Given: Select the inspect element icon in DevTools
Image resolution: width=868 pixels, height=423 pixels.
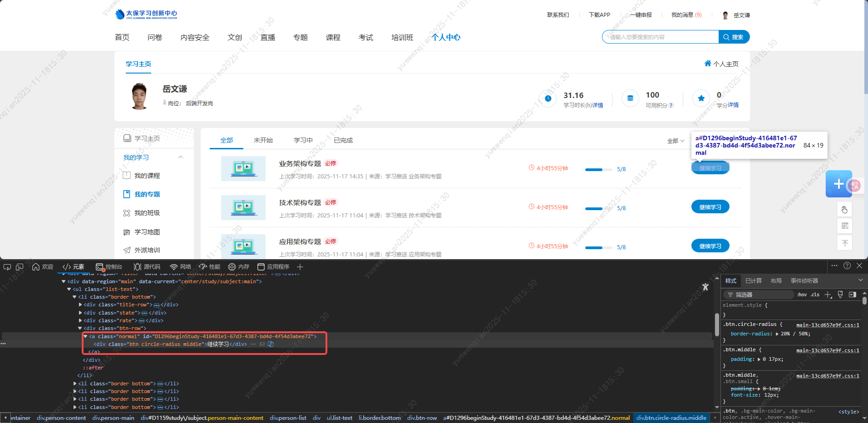Looking at the screenshot, I should (7, 267).
